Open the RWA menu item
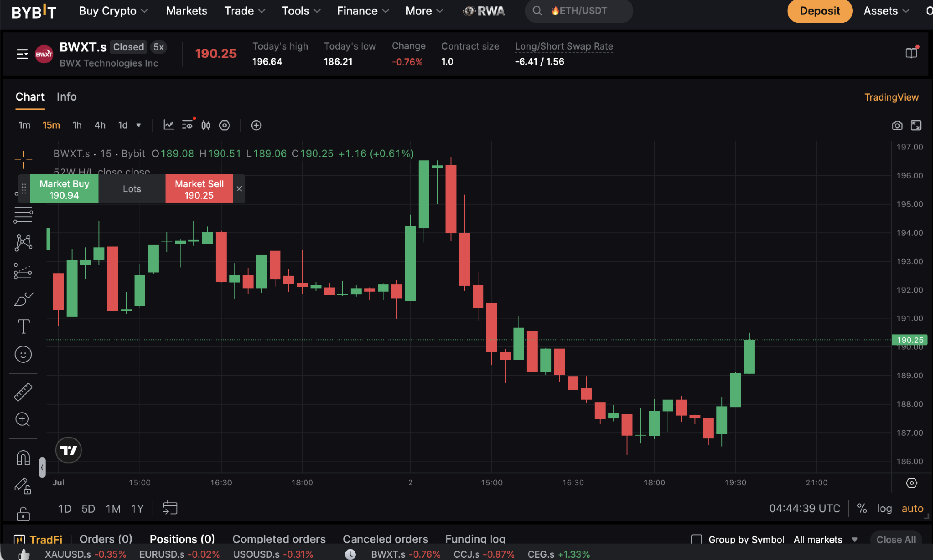Viewport: 933px width, 560px height. (x=484, y=11)
